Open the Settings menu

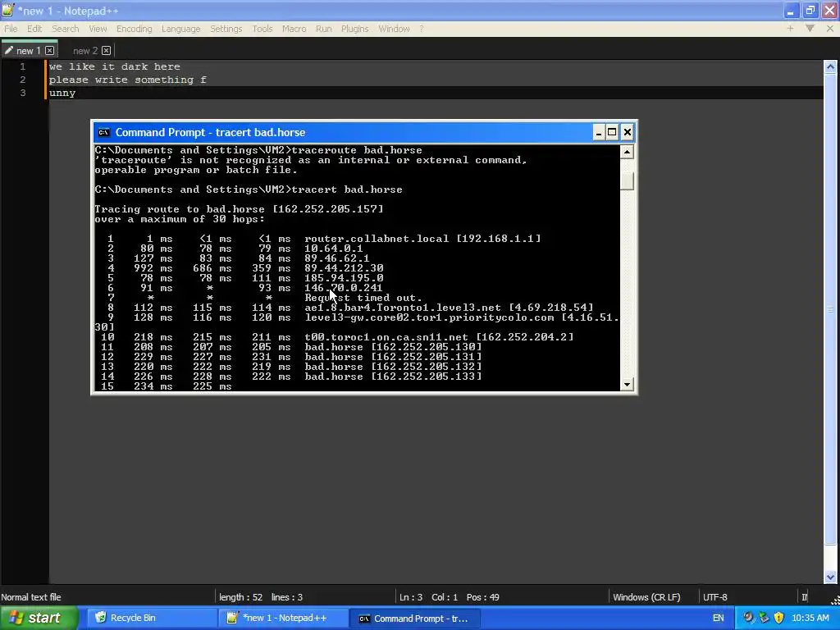[x=226, y=29]
